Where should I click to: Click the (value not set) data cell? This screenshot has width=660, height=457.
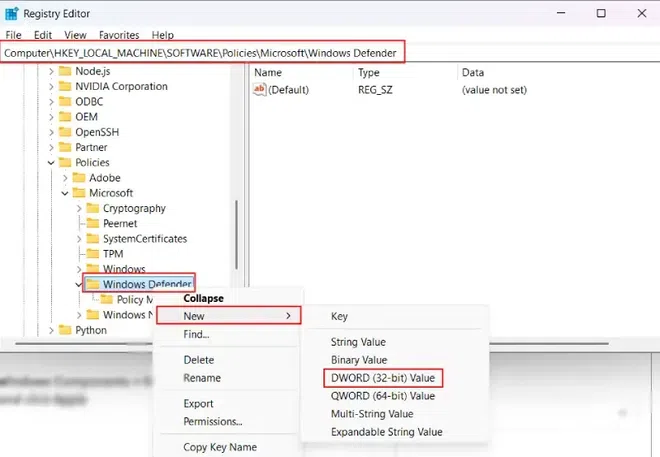pyautogui.click(x=494, y=90)
